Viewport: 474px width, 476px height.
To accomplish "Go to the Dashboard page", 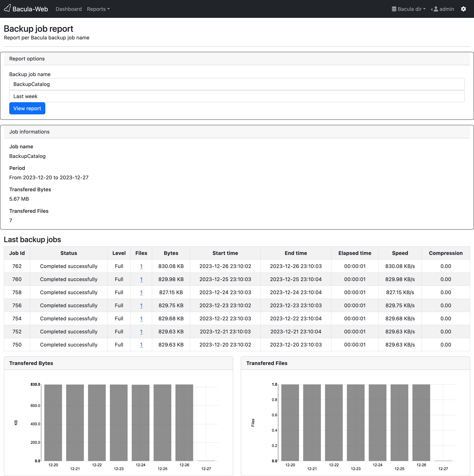I will coord(68,9).
